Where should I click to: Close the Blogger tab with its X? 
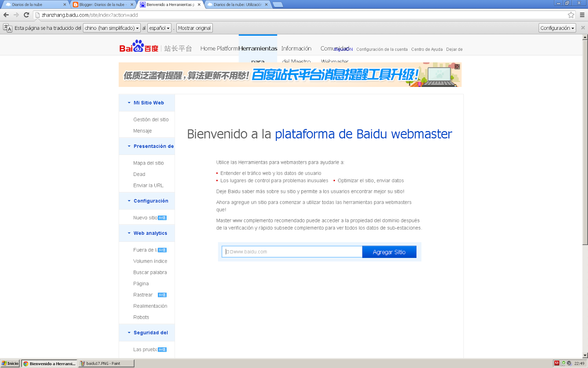pos(132,4)
